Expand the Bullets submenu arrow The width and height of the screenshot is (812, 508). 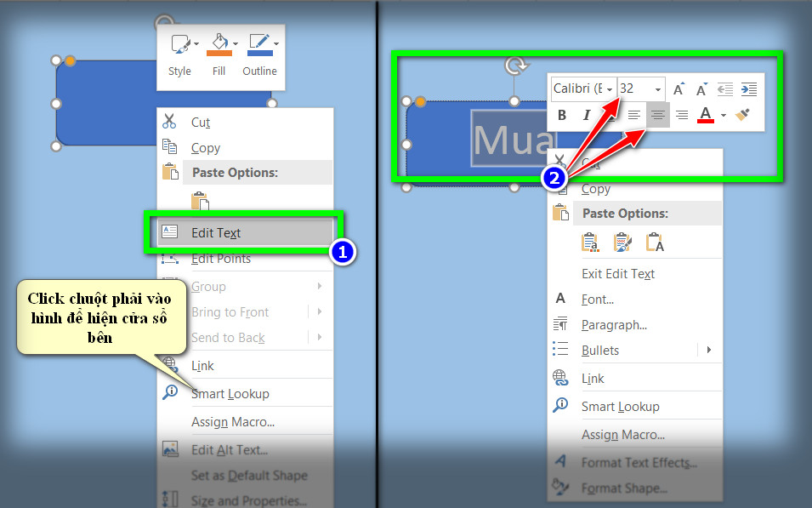[x=709, y=350]
